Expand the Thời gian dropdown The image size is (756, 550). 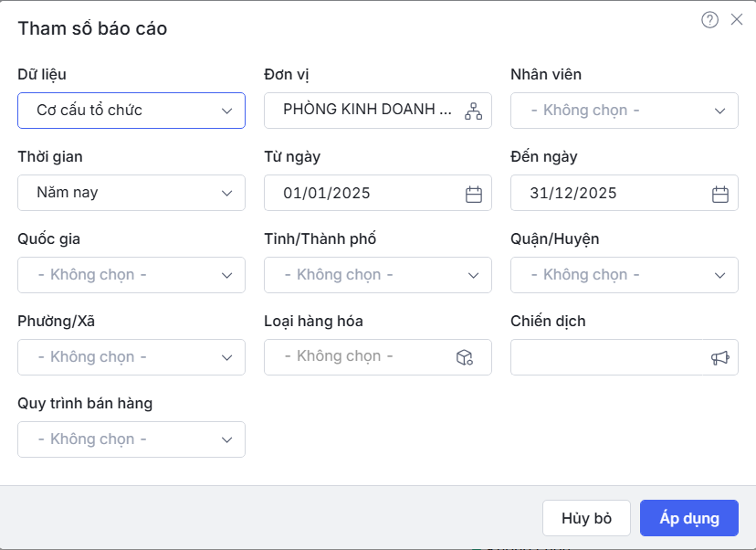click(131, 193)
